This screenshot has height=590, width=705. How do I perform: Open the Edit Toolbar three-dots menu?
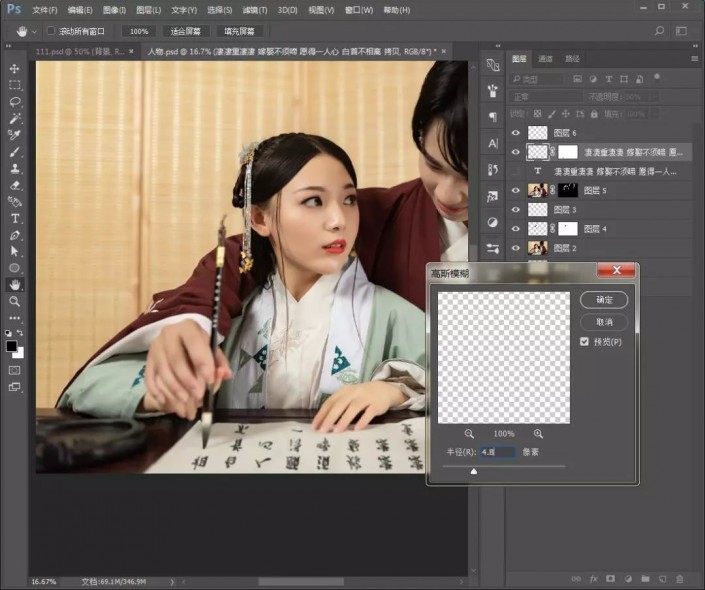(14, 318)
